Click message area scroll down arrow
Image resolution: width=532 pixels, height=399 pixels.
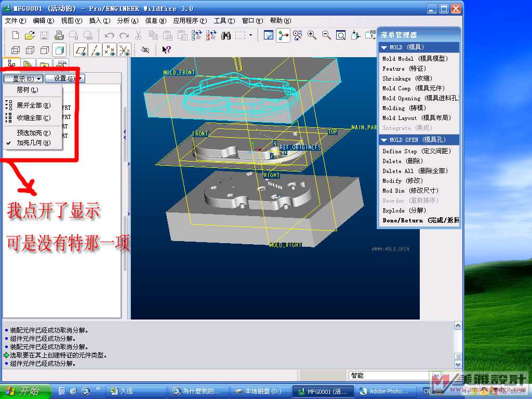click(x=458, y=364)
